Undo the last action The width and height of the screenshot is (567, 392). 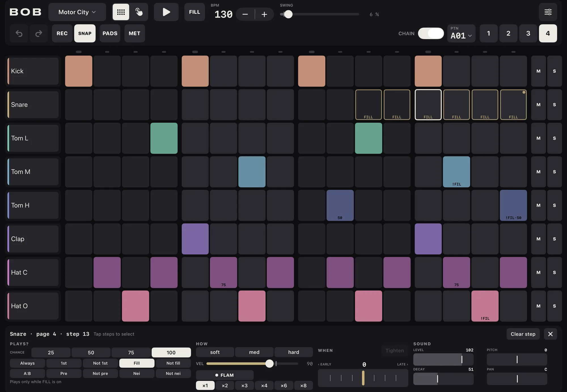coord(19,33)
